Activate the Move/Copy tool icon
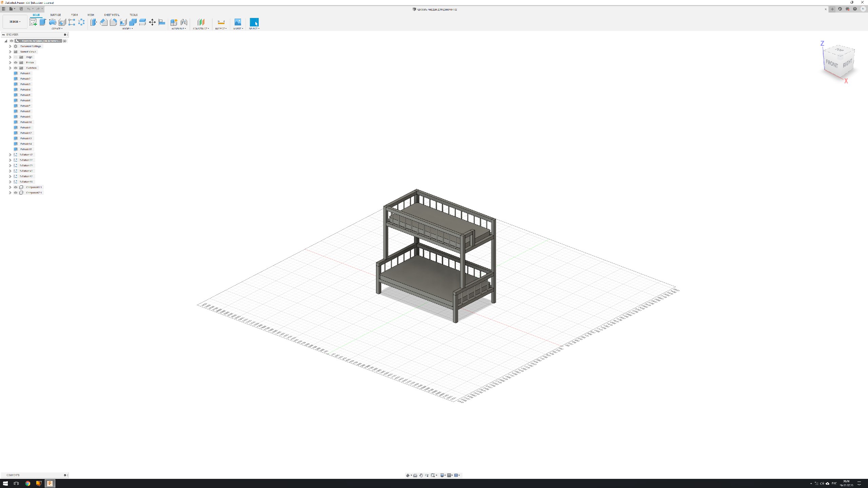868x488 pixels. [x=152, y=22]
